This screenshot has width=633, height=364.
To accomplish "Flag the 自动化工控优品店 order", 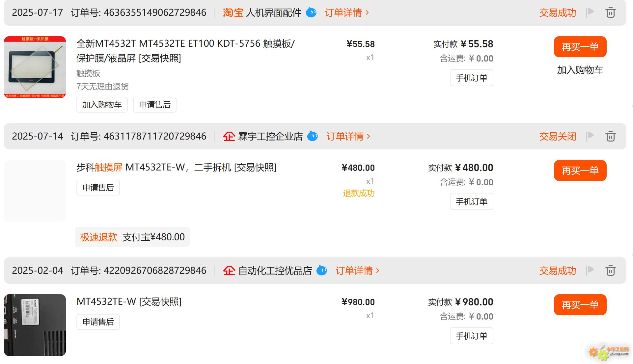I will (590, 271).
